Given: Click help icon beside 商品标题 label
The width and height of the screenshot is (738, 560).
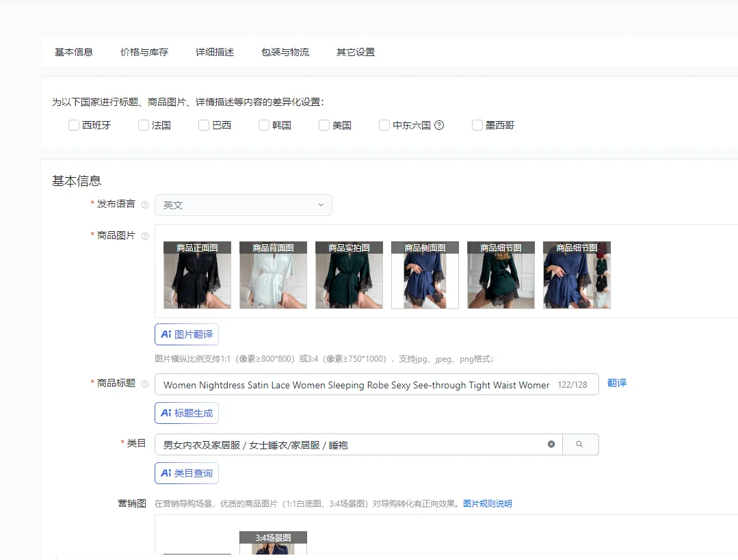Looking at the screenshot, I should pyautogui.click(x=145, y=384).
